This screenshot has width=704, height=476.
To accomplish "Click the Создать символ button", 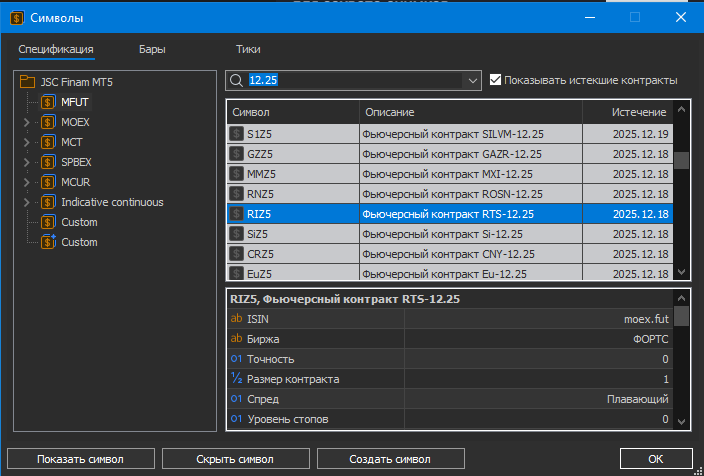I will pos(390,459).
